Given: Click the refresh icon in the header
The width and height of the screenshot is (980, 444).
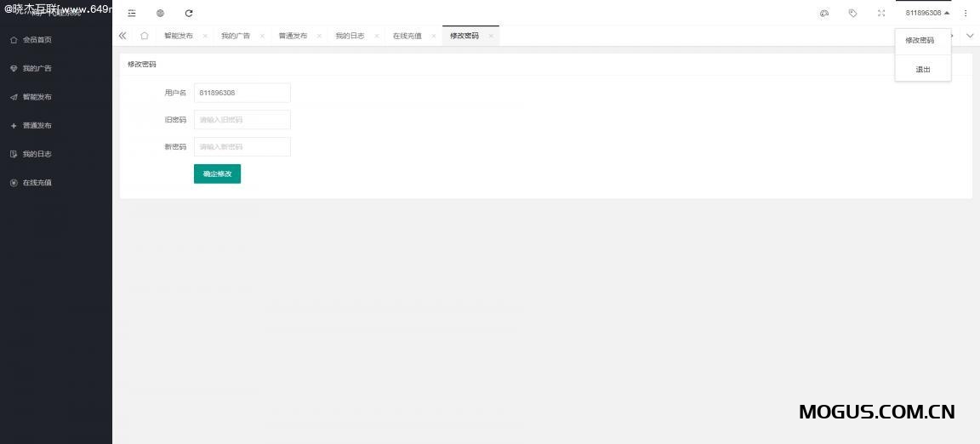Looking at the screenshot, I should point(189,13).
